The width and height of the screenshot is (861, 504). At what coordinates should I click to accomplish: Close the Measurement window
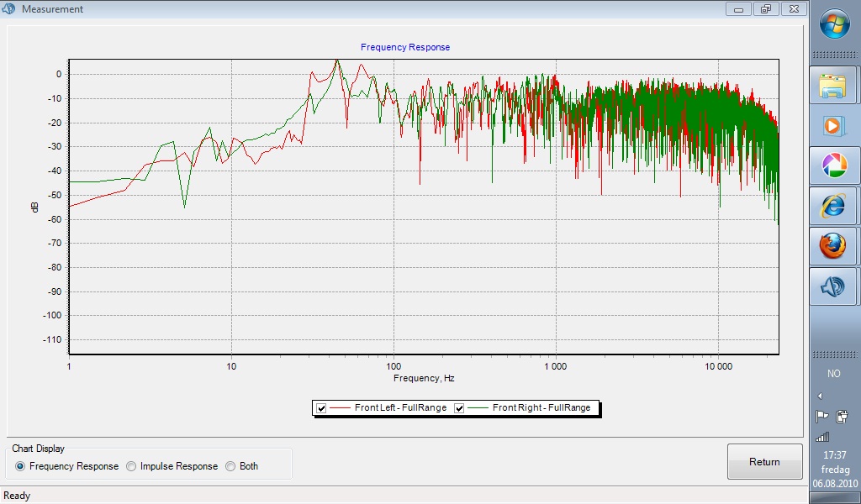point(794,8)
